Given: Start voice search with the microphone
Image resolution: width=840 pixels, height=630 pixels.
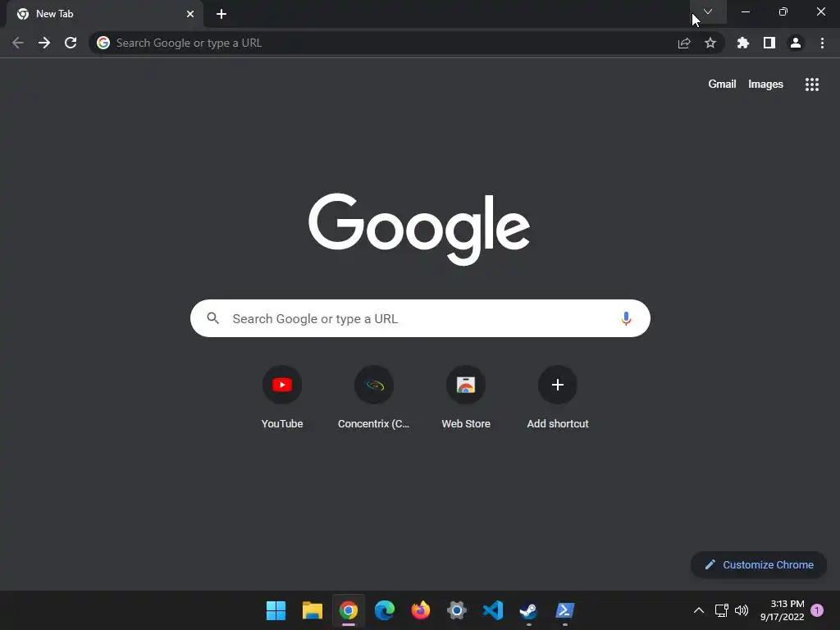Looking at the screenshot, I should (x=626, y=319).
